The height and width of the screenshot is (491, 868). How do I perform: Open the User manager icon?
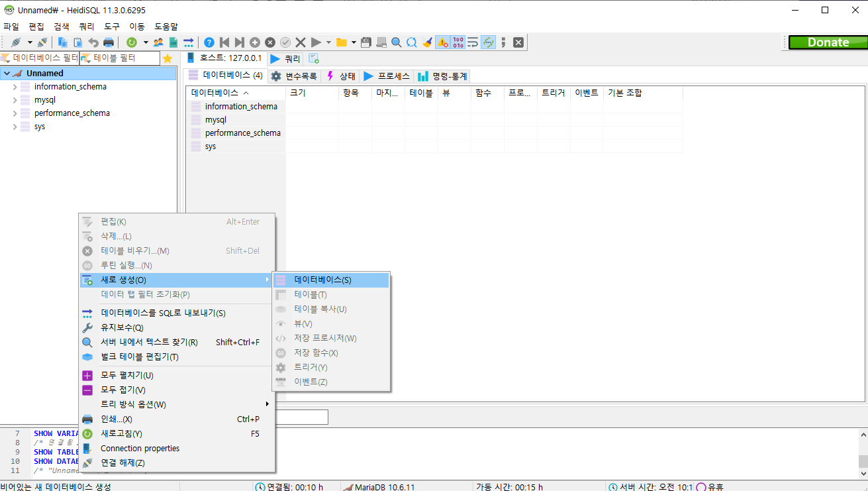click(x=158, y=42)
